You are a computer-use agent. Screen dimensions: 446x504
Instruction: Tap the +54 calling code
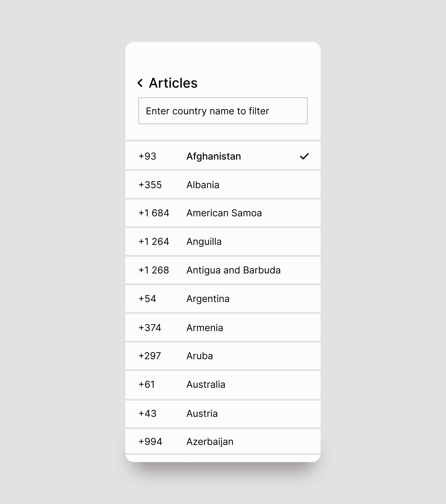pos(147,299)
